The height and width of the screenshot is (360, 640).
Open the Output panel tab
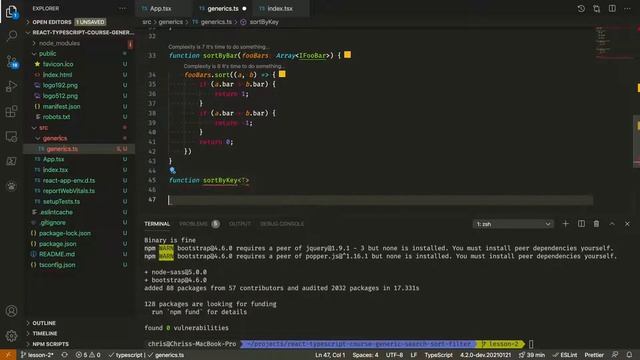point(240,224)
